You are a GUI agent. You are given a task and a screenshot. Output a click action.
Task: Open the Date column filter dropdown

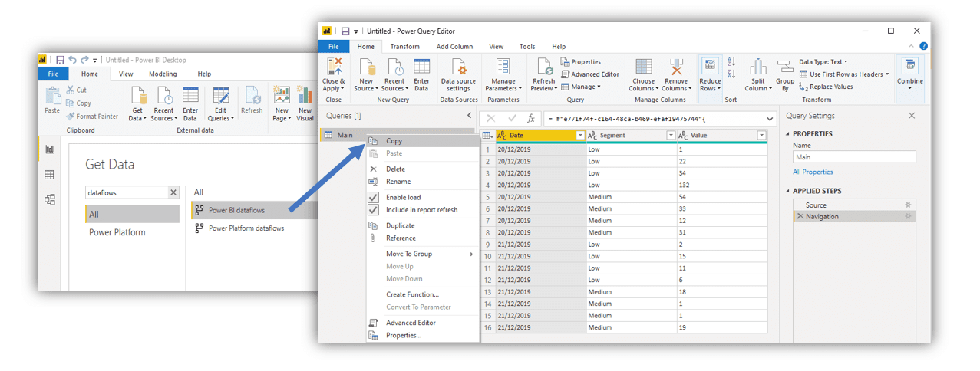click(x=580, y=136)
